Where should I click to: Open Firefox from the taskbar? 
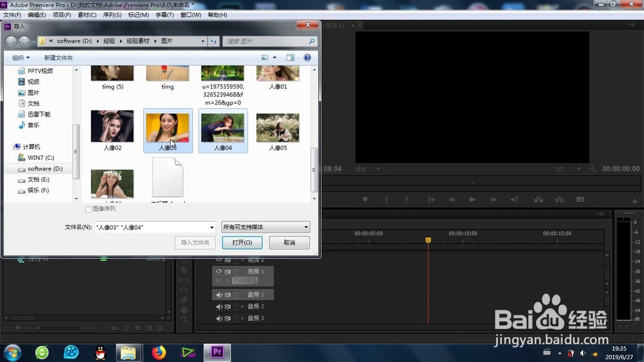click(x=158, y=352)
